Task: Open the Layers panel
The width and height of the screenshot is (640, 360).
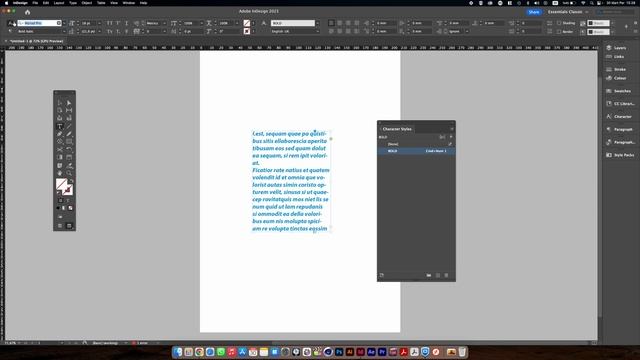Action: pos(616,48)
